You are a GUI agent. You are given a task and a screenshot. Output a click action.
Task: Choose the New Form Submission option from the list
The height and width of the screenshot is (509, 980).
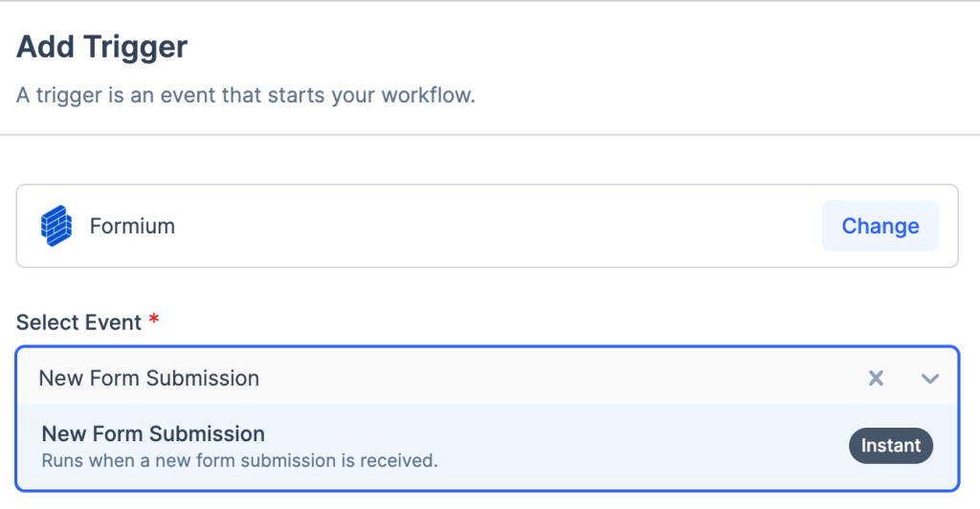coord(153,434)
